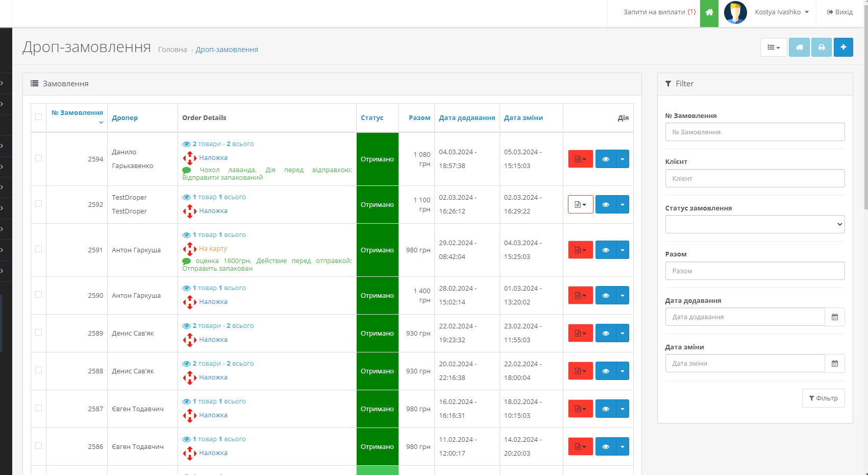The height and width of the screenshot is (475, 868).
Task: Click the Клієнт filter input field
Action: click(x=755, y=179)
